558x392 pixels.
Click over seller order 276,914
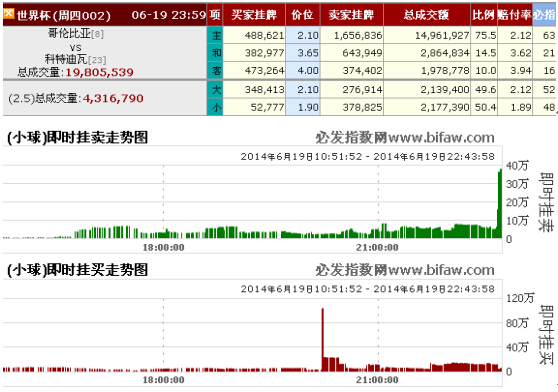click(x=362, y=90)
